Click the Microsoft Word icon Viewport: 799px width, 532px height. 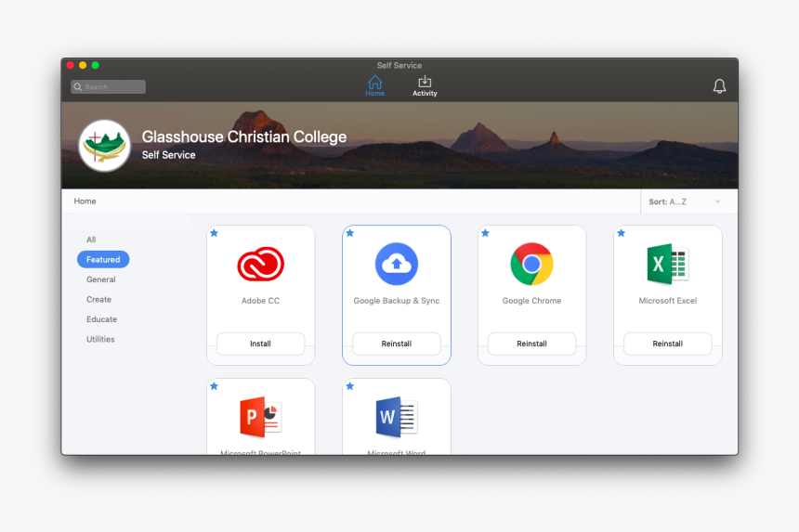(397, 417)
